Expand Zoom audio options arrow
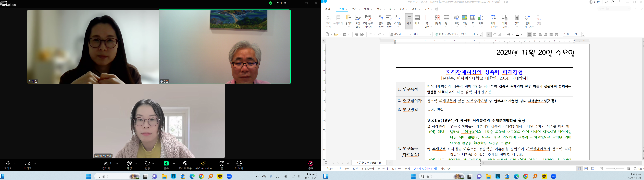The height and width of the screenshot is (180, 644). pyautogui.click(x=15, y=163)
